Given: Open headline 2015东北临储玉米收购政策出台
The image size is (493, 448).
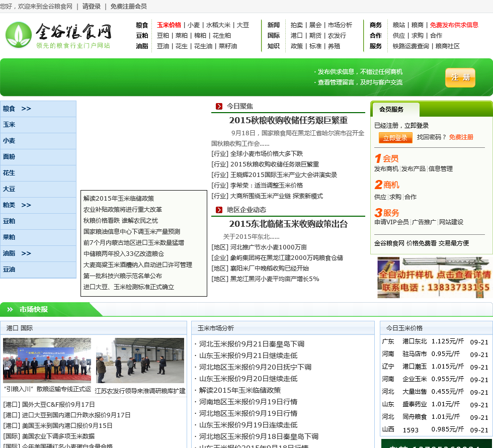Looking at the screenshot, I should click(288, 224).
